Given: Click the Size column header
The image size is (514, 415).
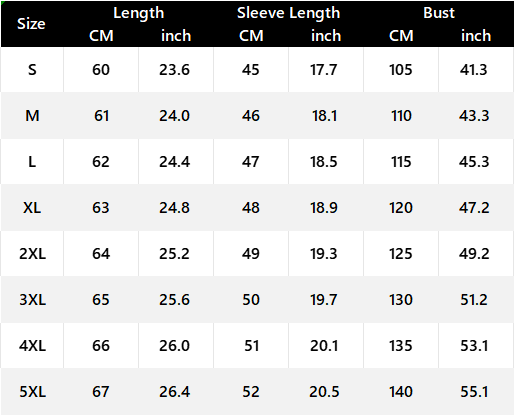Looking at the screenshot, I should [31, 24].
